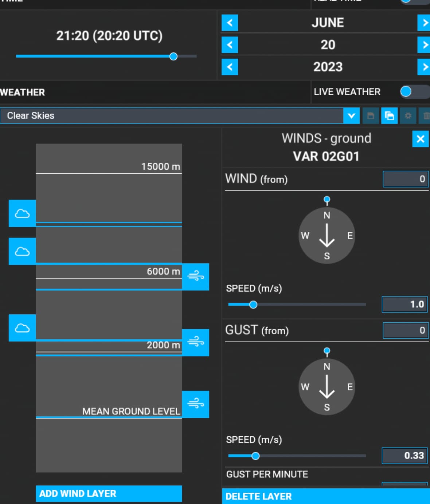Close the Winds ground panel

[420, 139]
